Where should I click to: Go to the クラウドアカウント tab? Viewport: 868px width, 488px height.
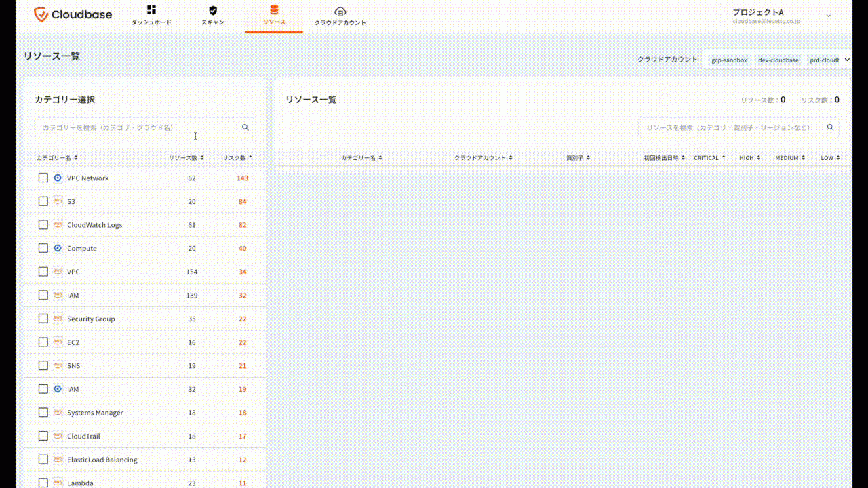[x=340, y=22]
